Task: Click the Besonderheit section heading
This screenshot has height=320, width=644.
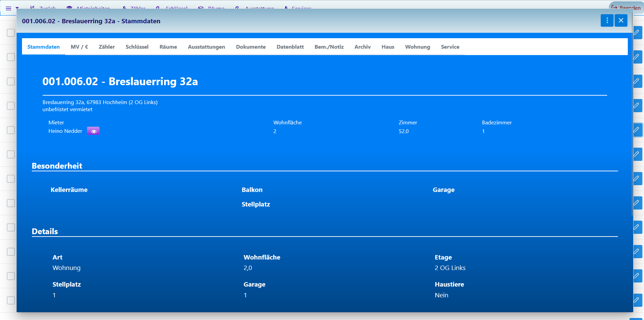Action: (x=57, y=166)
